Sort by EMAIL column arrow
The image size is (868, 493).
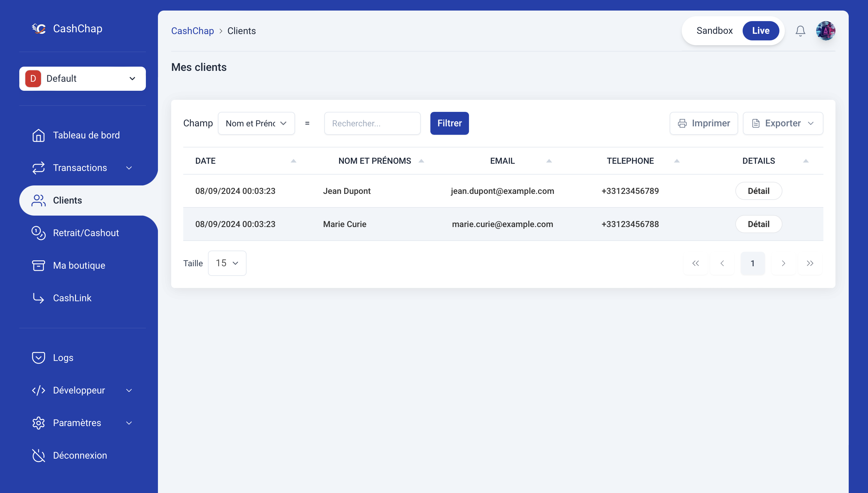click(549, 161)
